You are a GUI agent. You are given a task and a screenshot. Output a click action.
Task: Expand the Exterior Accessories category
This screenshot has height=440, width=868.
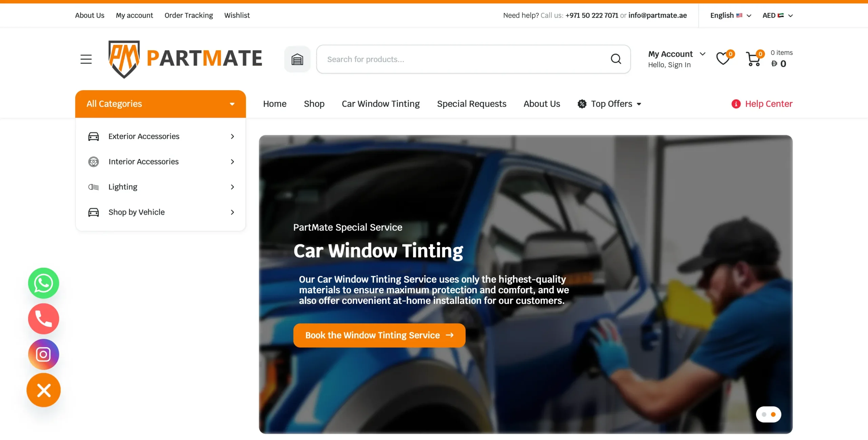coord(161,136)
